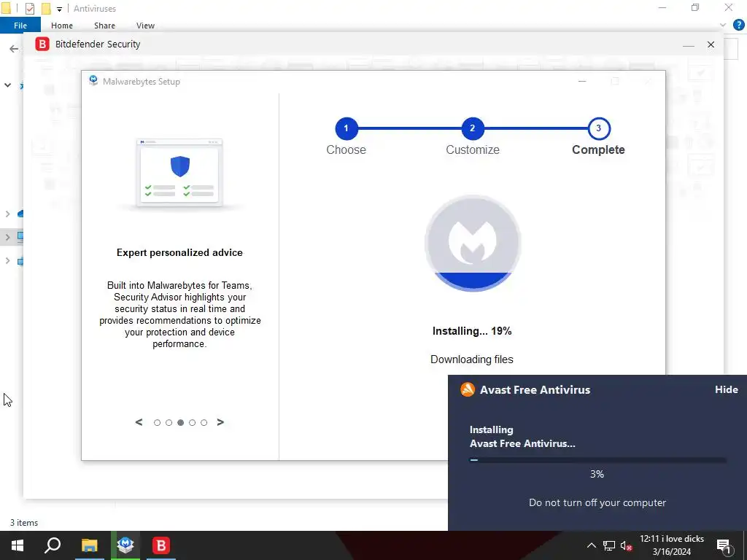This screenshot has width=747, height=560.
Task: Expand the Network tree node
Action: [7, 260]
